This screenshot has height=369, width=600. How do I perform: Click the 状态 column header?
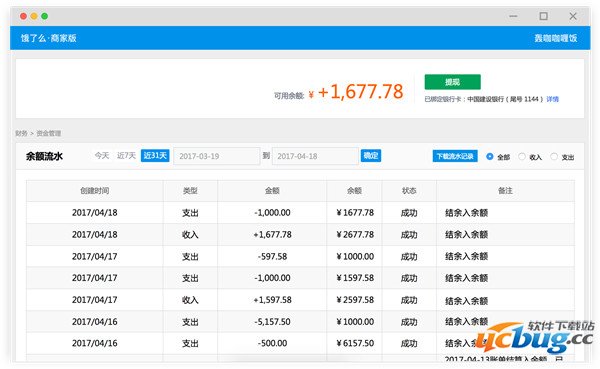click(409, 191)
